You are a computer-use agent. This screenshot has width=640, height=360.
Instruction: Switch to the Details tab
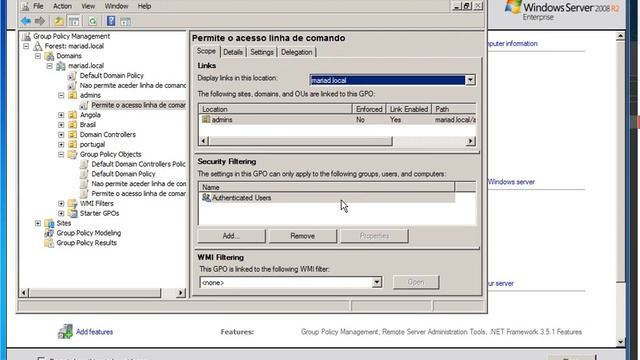coord(233,52)
